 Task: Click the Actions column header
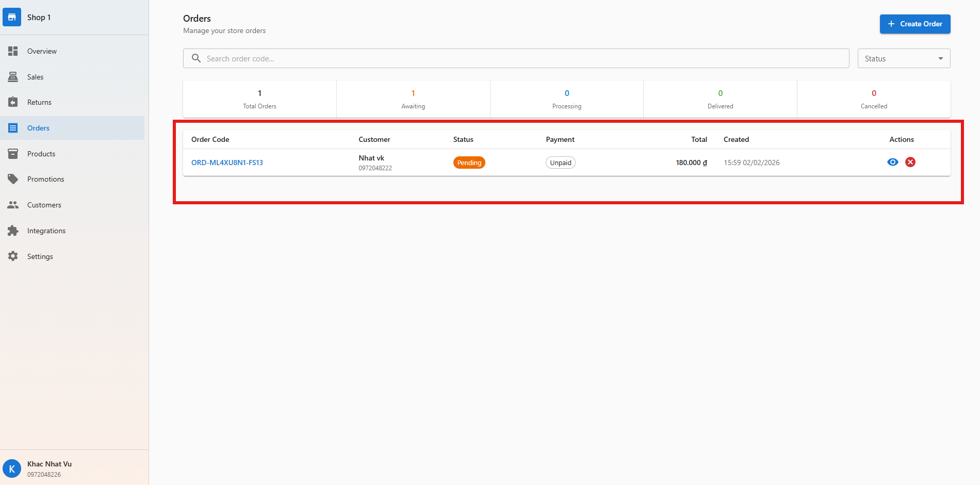pos(902,139)
